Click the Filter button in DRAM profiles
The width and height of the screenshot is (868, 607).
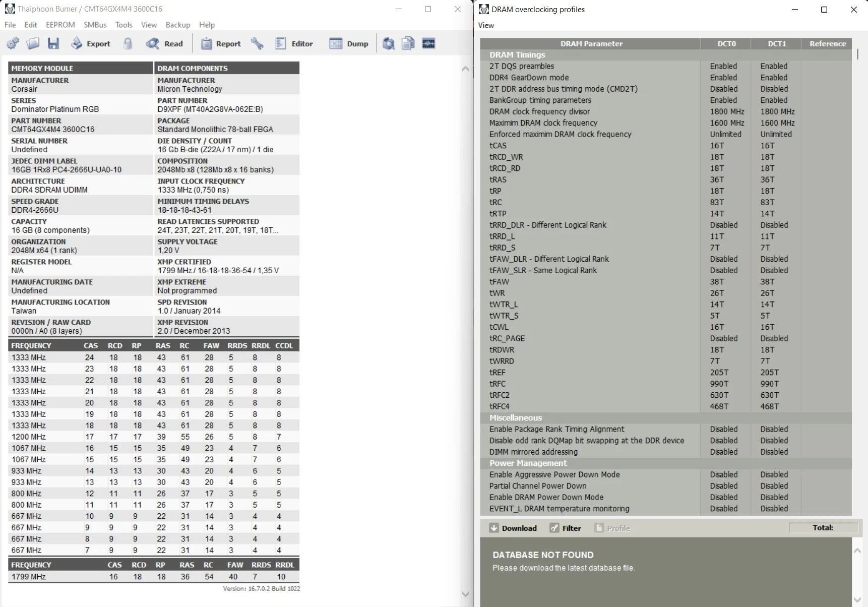(565, 528)
